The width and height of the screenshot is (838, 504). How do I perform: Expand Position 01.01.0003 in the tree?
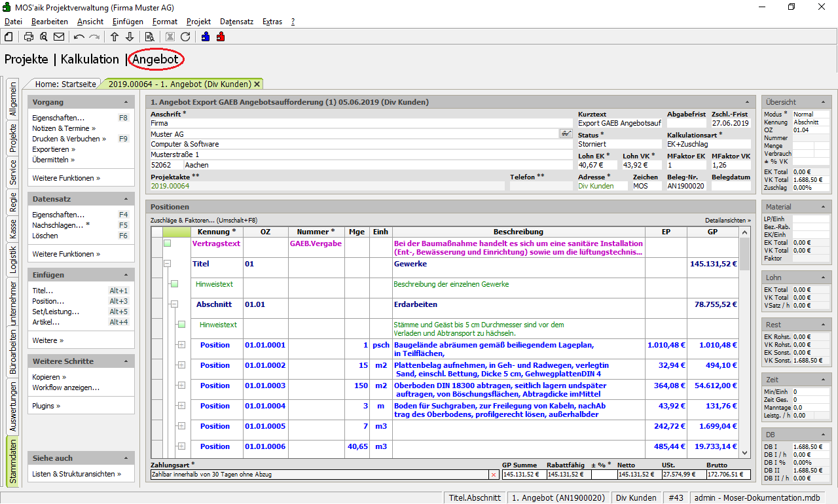pyautogui.click(x=181, y=386)
